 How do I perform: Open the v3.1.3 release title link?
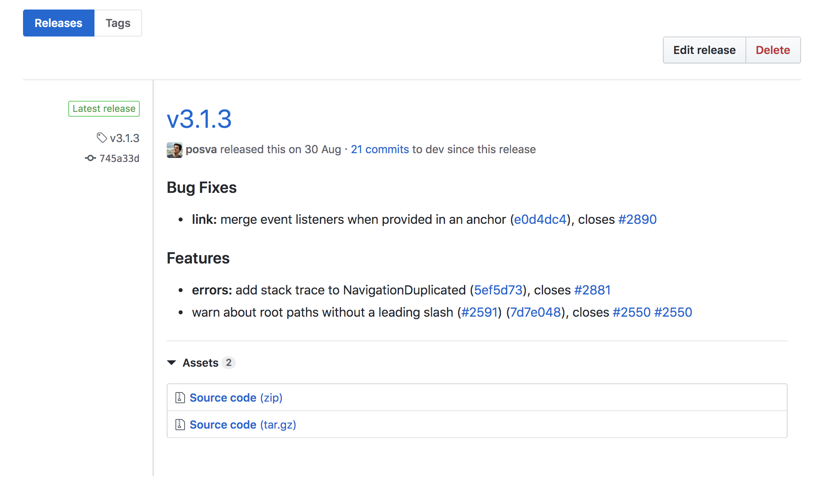(x=199, y=119)
